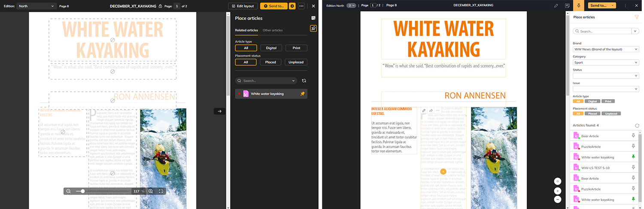The width and height of the screenshot is (644, 209).
Task: Expand the search chevron in dark window search box
Action: point(294,81)
